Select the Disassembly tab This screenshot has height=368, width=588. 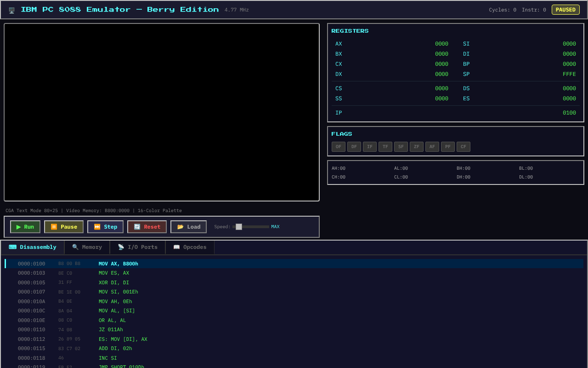tap(33, 247)
